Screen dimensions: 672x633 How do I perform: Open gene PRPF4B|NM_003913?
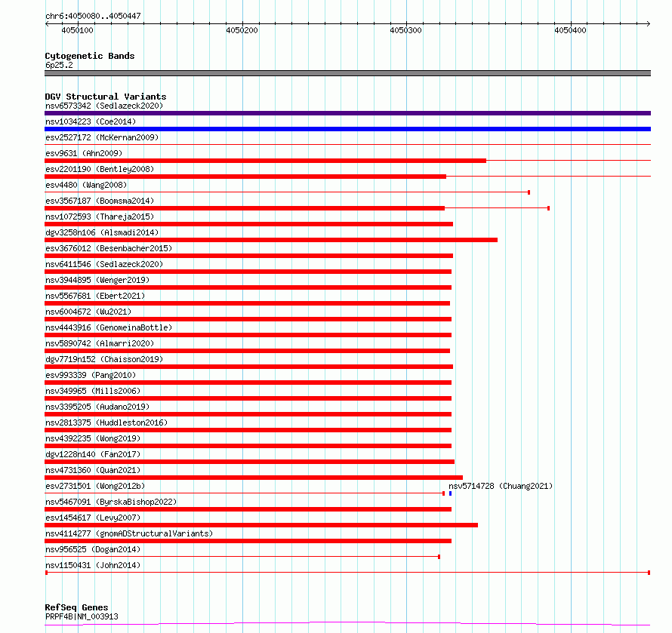tap(82, 616)
